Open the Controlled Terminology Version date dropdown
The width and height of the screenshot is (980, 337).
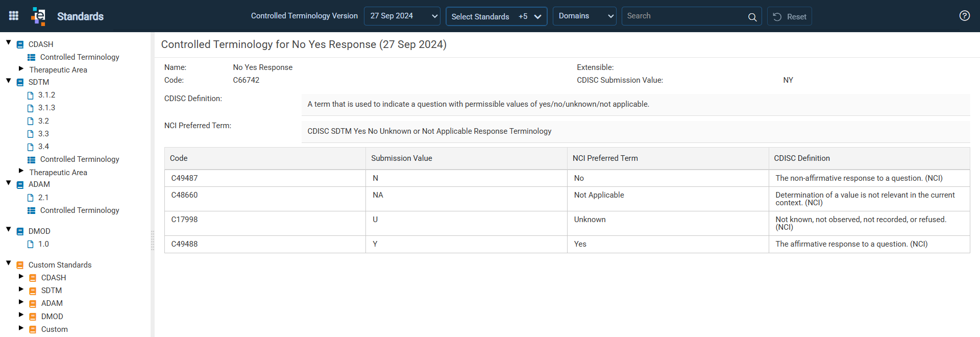pos(402,16)
